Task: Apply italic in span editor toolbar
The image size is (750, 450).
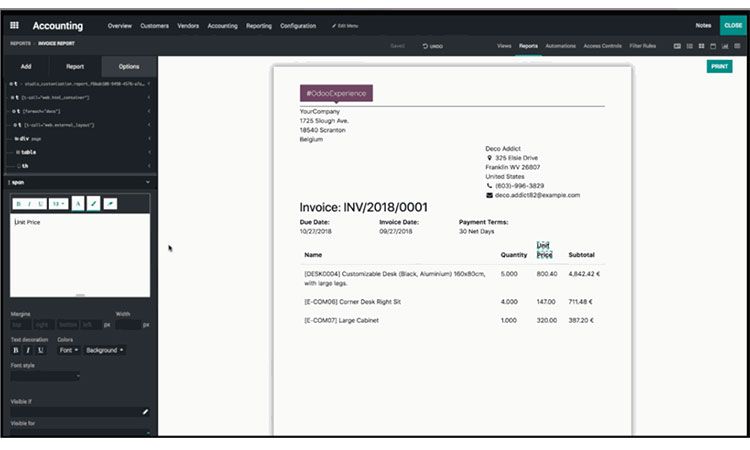Action: coord(30,204)
